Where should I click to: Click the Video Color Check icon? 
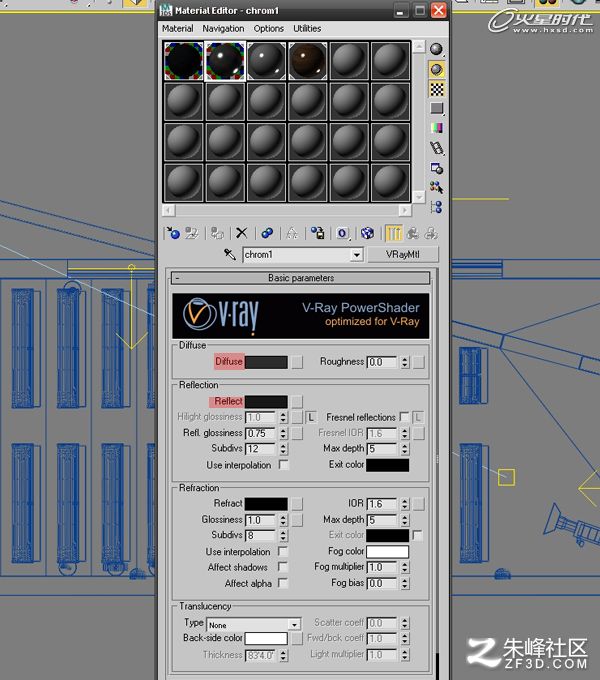437,128
